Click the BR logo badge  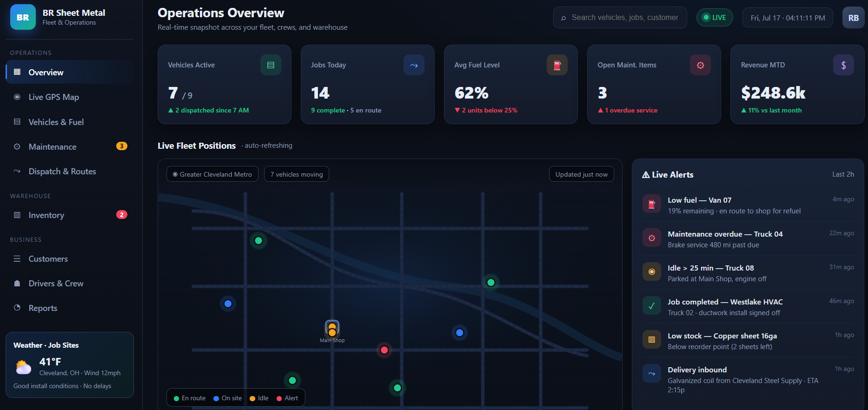(23, 17)
